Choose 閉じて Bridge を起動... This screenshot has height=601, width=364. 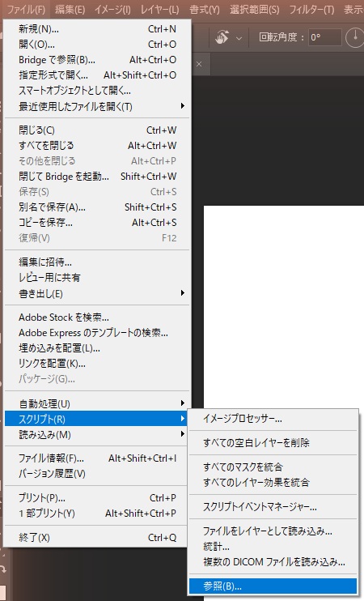click(x=97, y=177)
